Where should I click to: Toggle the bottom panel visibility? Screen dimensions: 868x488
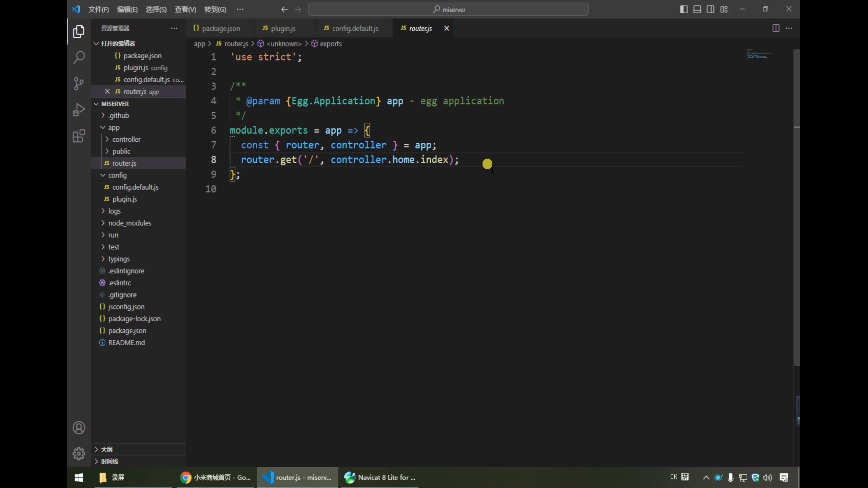(697, 9)
